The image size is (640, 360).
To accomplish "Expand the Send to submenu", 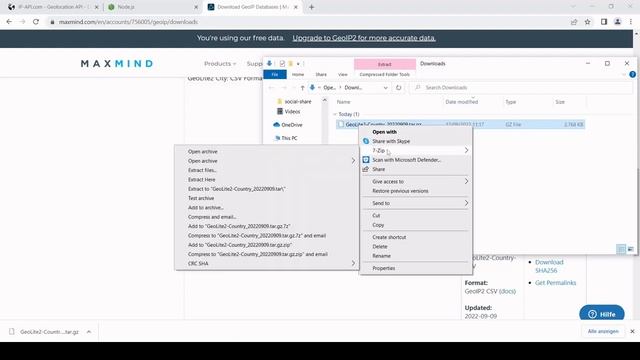I will [466, 203].
